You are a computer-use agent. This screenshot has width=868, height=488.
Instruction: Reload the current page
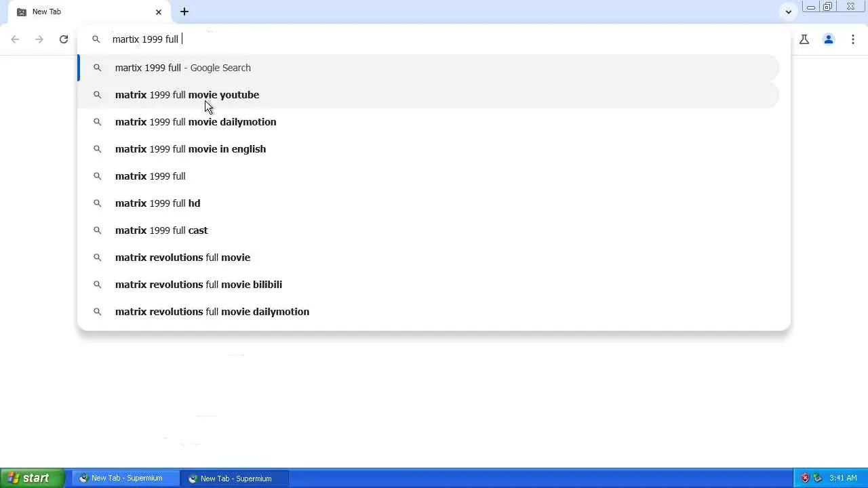(64, 39)
